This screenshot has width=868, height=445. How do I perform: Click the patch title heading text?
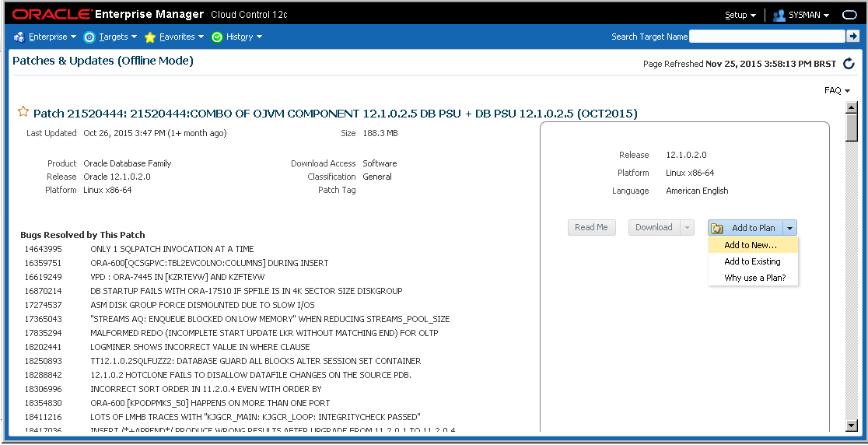pyautogui.click(x=335, y=114)
